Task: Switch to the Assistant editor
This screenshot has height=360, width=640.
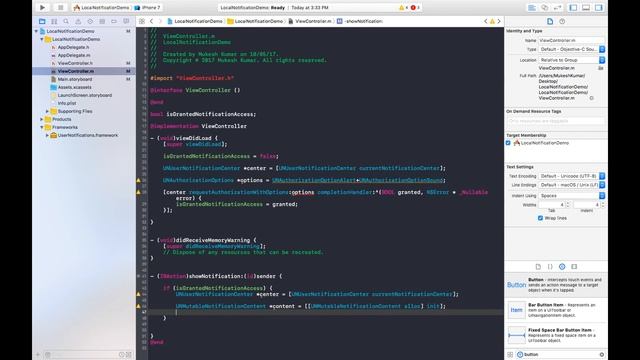Action: (544, 8)
